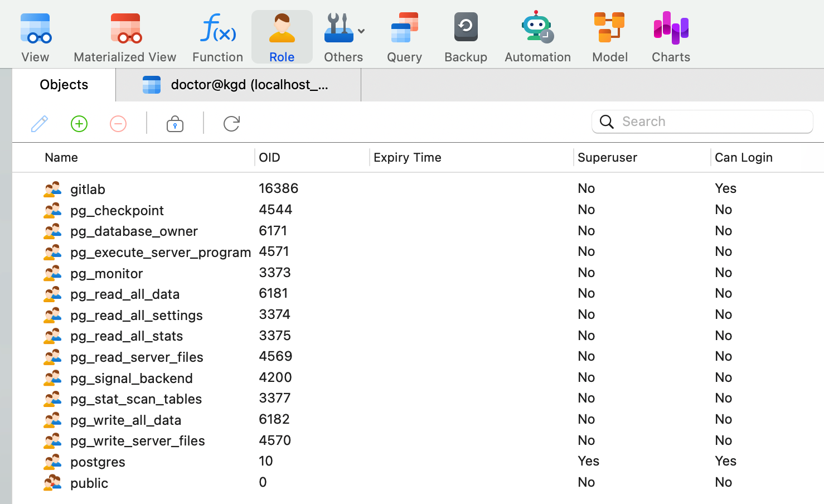Click OID value 0 for public
This screenshot has width=824, height=504.
click(263, 482)
